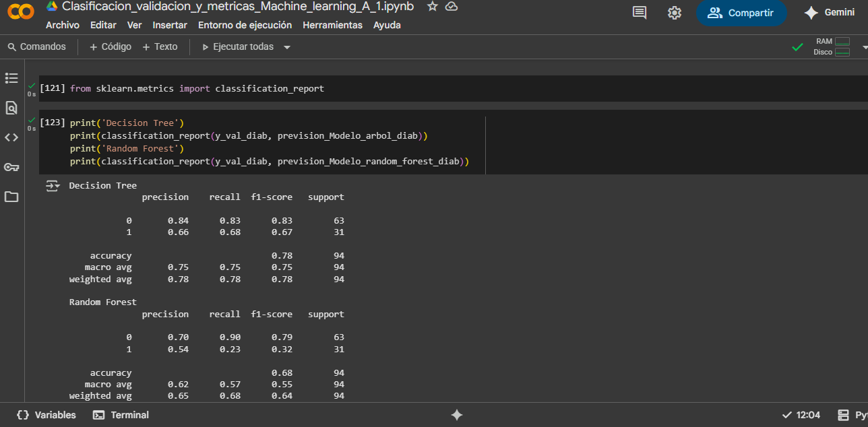
Task: Click the RAM Disco resource indicator
Action: [832, 46]
